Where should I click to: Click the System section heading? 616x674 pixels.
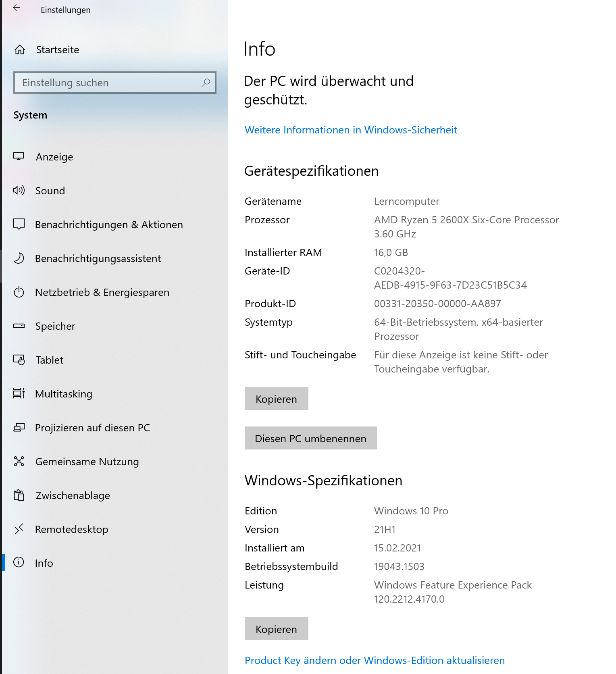pyautogui.click(x=30, y=115)
